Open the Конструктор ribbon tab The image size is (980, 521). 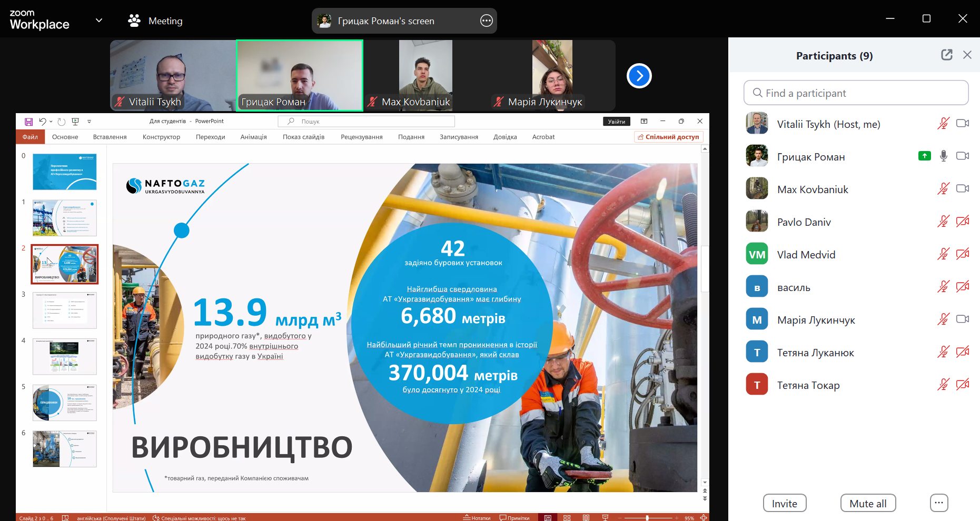point(161,137)
